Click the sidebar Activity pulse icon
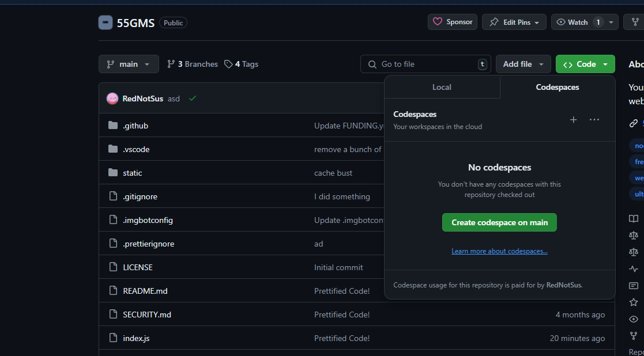644x356 pixels. coord(634,269)
